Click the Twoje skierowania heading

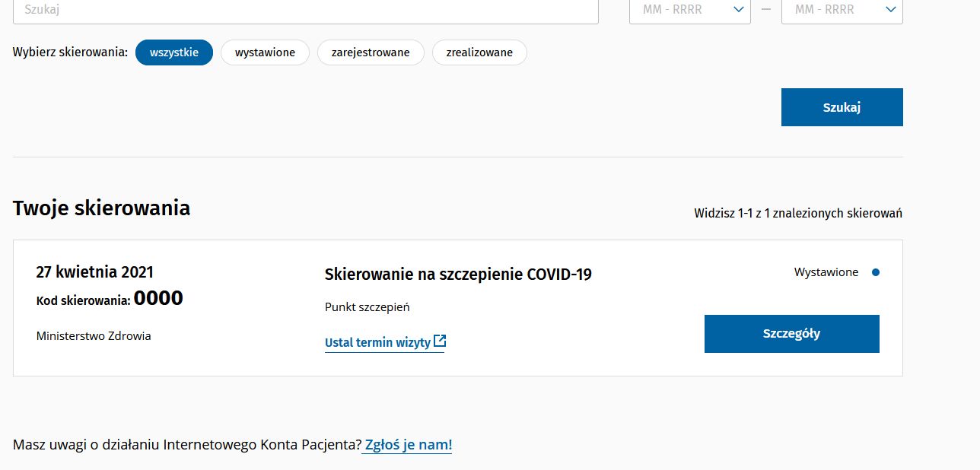[x=101, y=208]
